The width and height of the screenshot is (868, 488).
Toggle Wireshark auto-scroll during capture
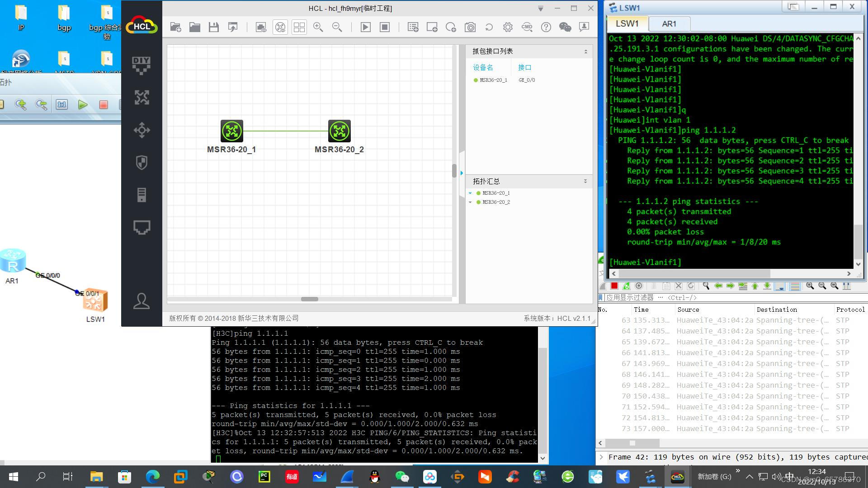pyautogui.click(x=779, y=286)
